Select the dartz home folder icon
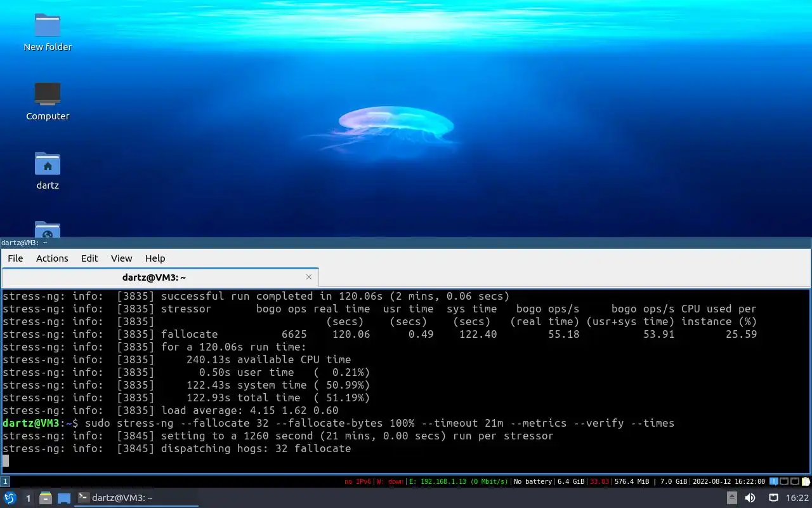Screen dimensions: 812x508 click(x=48, y=171)
